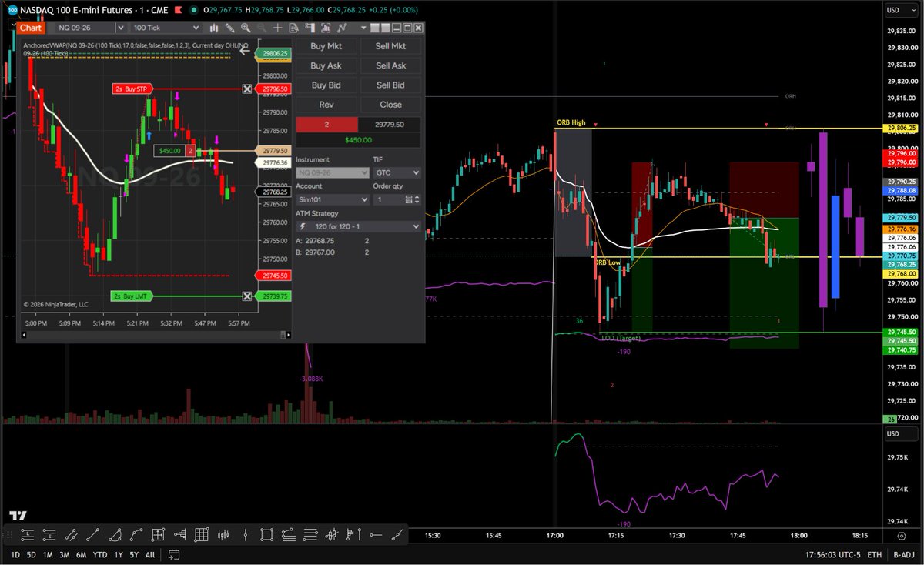Click the return-to-latest arrow in NinjaTrader chart
Screen dimensions: 924x565
point(245,52)
